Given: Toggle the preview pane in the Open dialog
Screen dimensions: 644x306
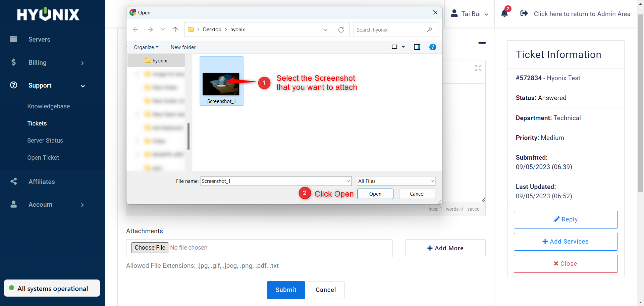Looking at the screenshot, I should [x=417, y=47].
